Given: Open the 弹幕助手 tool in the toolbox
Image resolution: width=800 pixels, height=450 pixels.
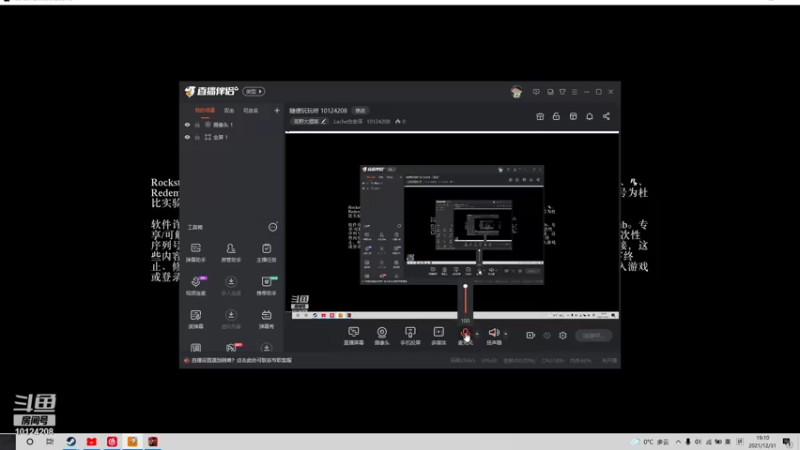Looking at the screenshot, I should 196,252.
